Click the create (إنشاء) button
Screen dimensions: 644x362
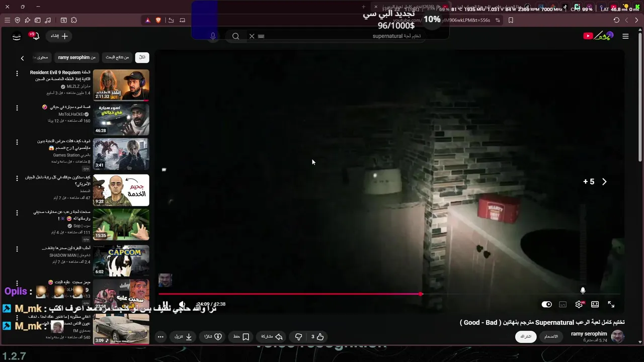[x=59, y=36]
